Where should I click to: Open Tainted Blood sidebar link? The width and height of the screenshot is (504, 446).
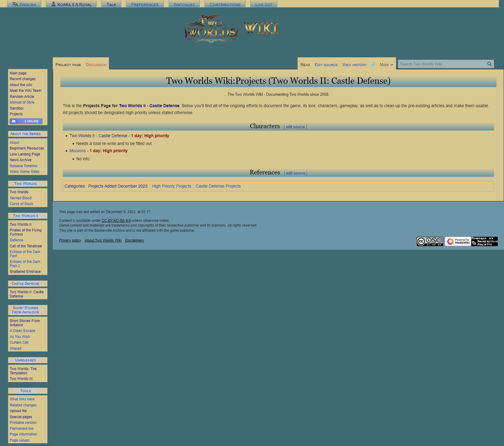tap(20, 198)
